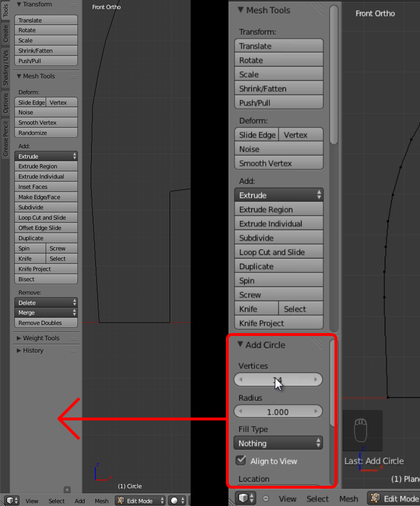420x506 pixels.
Task: Click the Add Circle panel grip
Action: tap(317, 344)
